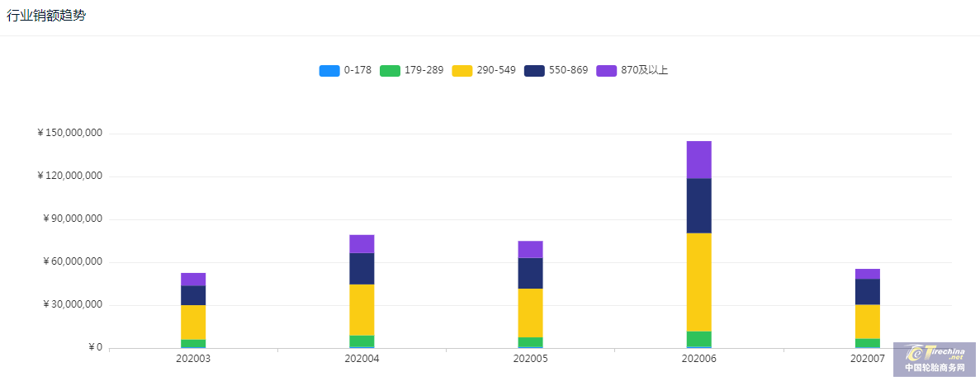Click the 202007 x-axis label
The width and height of the screenshot is (980, 381).
pos(868,359)
